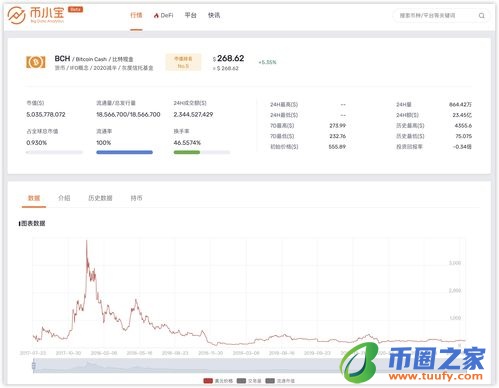Select the 数据 tab below the summary
The width and height of the screenshot is (499, 388).
click(x=34, y=198)
